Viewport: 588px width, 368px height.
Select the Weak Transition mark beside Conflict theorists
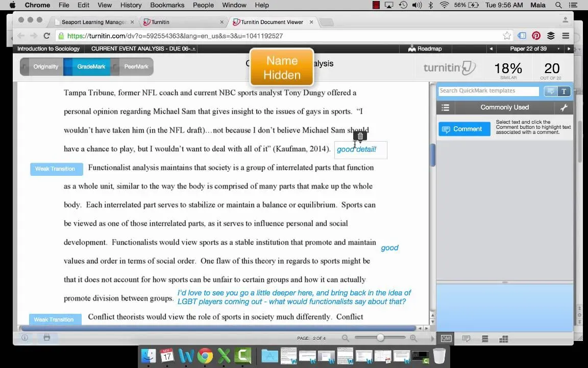pyautogui.click(x=55, y=319)
